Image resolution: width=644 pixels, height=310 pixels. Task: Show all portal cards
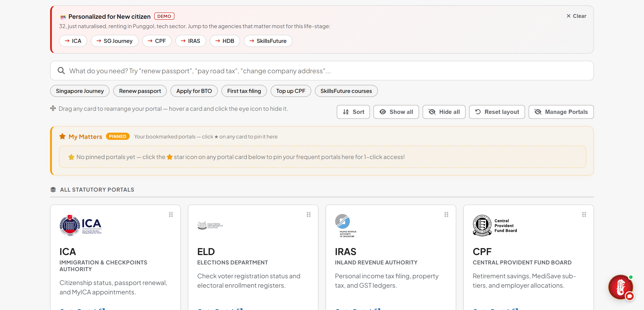(x=396, y=112)
